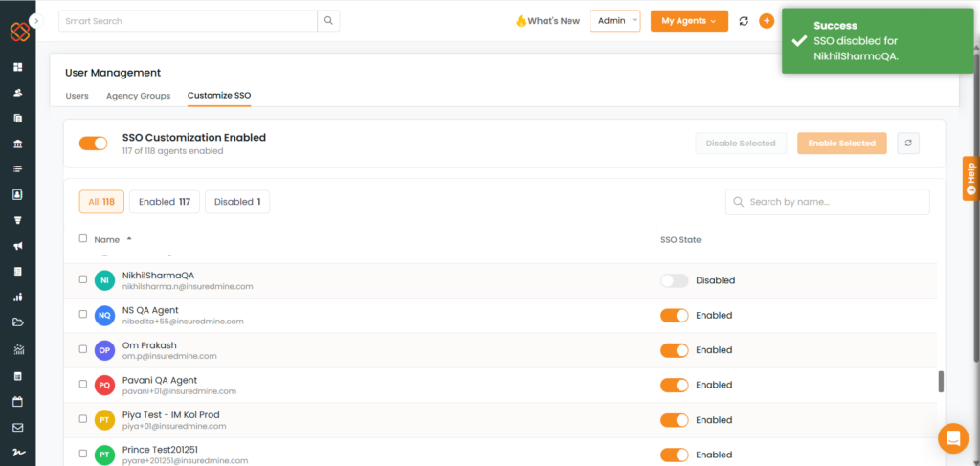The width and height of the screenshot is (980, 466).
Task: Open the documents copy icon in sidebar
Action: point(17,118)
